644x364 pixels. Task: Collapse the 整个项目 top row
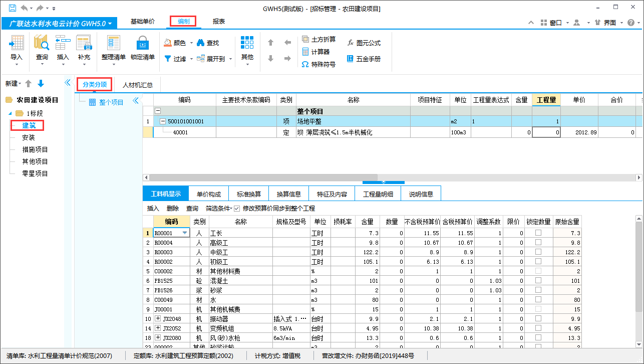point(158,111)
